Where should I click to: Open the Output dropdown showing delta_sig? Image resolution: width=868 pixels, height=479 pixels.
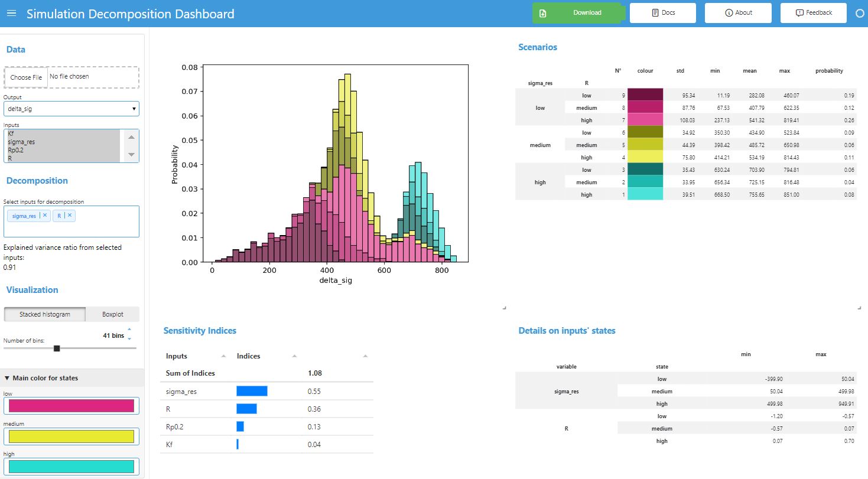71,108
